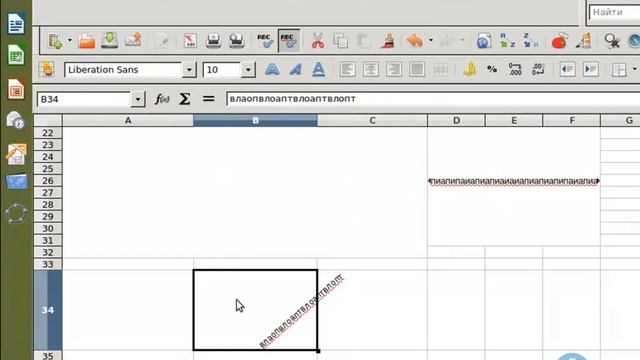Select column D header
The width and height of the screenshot is (640, 360).
coord(456,120)
